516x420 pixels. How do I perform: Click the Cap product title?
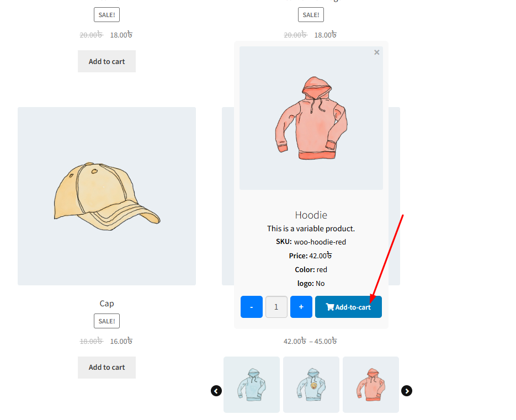tap(107, 304)
